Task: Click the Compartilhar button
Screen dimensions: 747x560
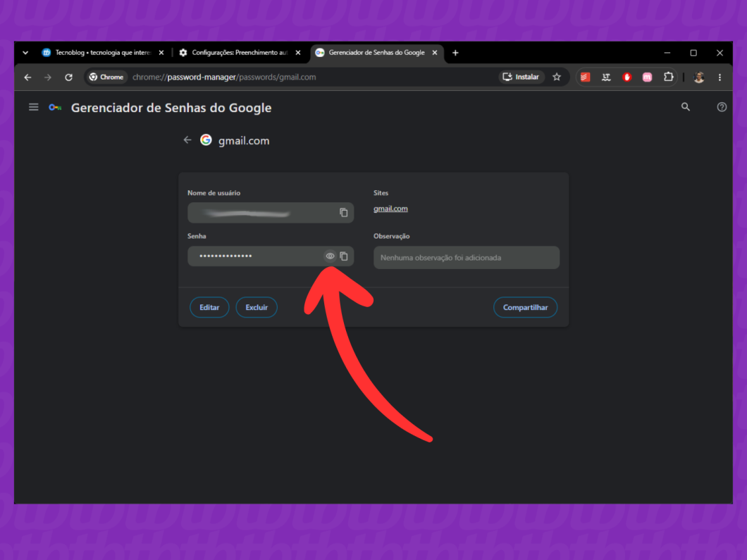Action: click(x=526, y=307)
